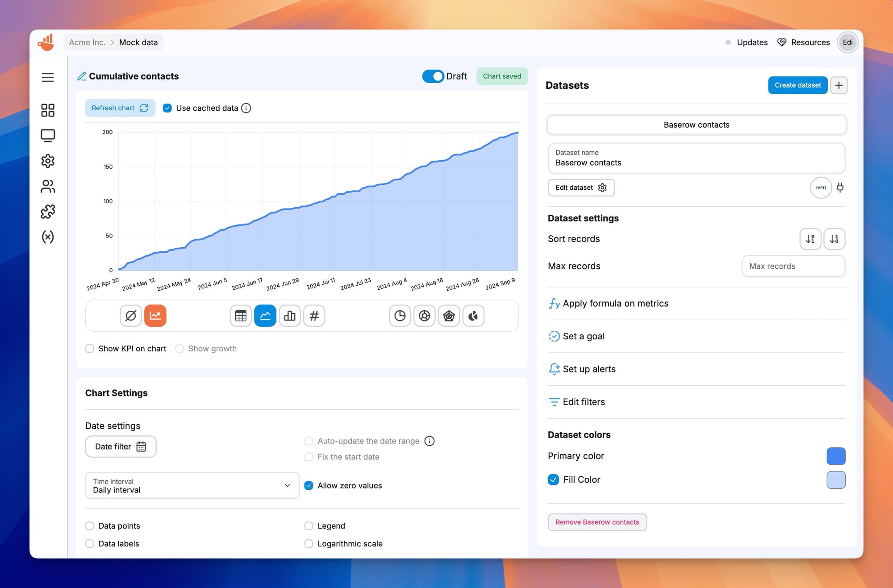Expand the Set a goal section
This screenshot has width=893, height=588.
pyautogui.click(x=583, y=336)
